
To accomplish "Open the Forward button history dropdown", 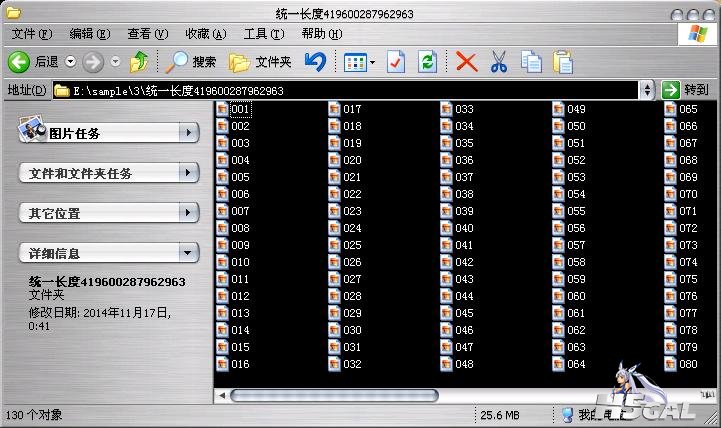I will point(115,61).
